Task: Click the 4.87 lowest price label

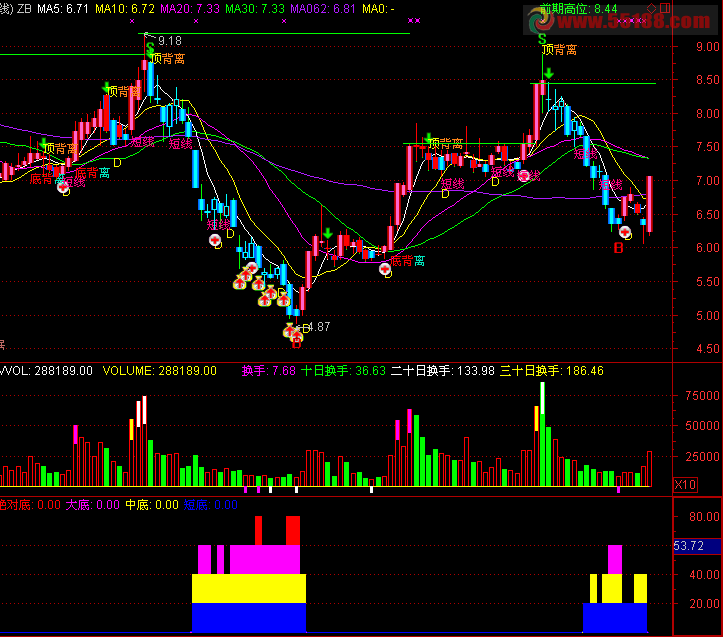Action: [317, 327]
